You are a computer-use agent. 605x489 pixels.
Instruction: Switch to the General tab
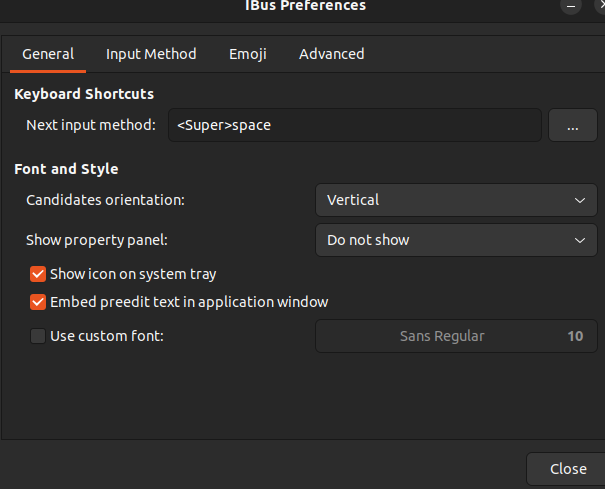point(48,54)
